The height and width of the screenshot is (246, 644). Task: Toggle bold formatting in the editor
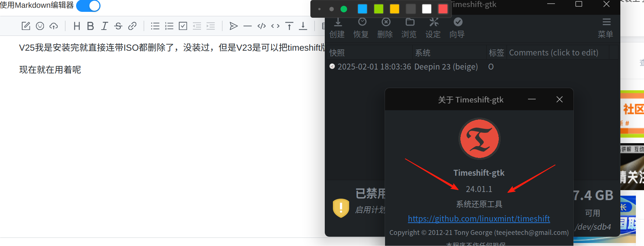(x=91, y=26)
